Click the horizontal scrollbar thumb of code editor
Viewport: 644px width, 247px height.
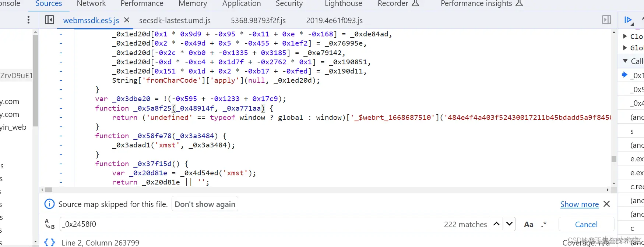pyautogui.click(x=49, y=190)
